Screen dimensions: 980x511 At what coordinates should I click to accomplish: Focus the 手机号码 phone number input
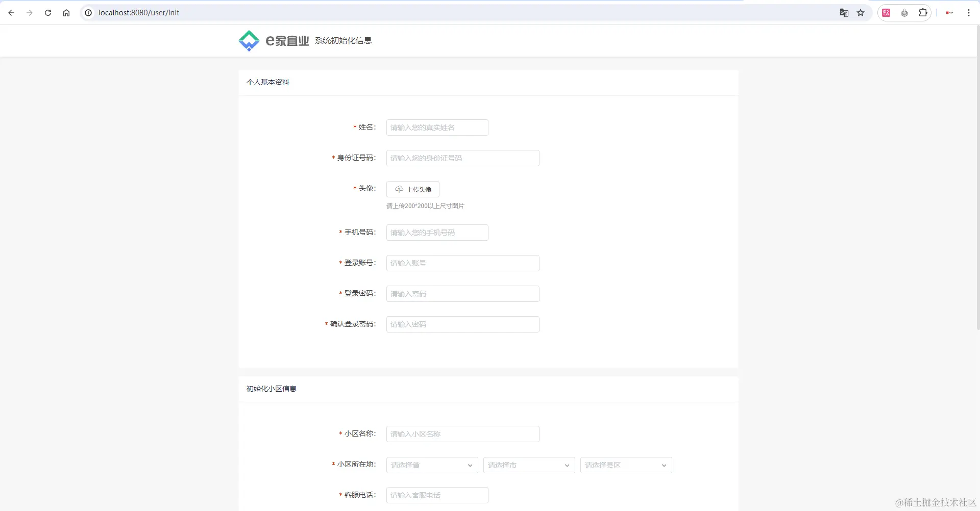coord(437,233)
